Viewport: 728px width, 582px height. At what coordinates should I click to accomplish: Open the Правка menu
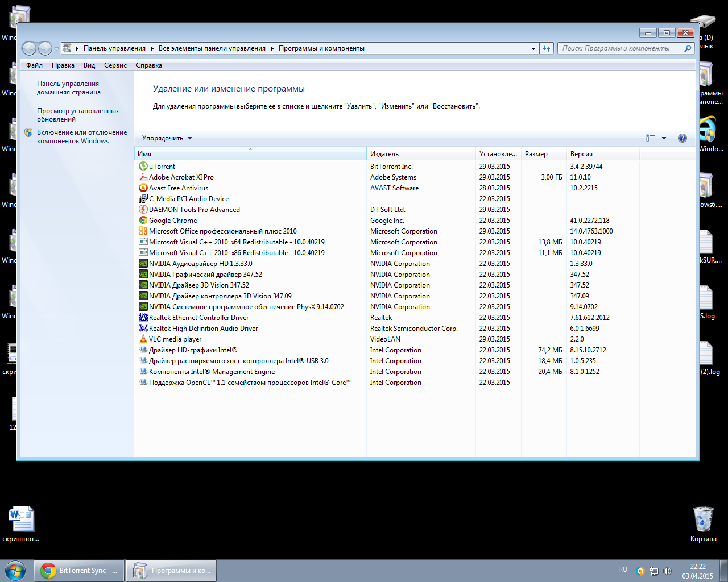point(63,65)
